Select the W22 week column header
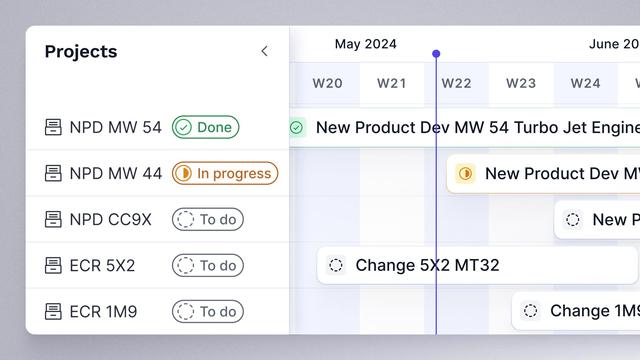This screenshot has height=360, width=640. [x=456, y=83]
